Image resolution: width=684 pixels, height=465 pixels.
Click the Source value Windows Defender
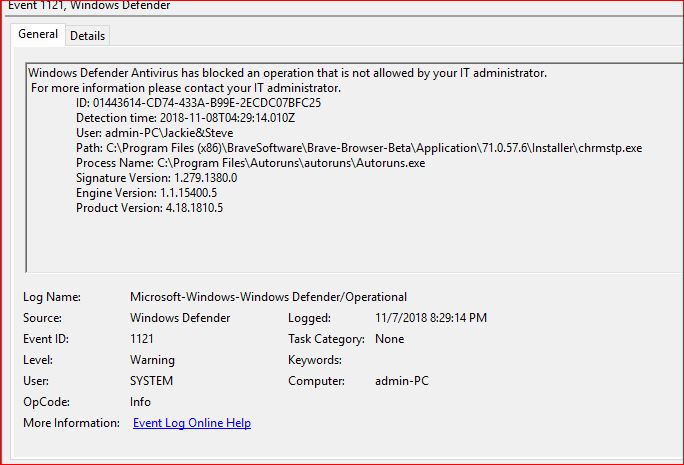tap(180, 318)
